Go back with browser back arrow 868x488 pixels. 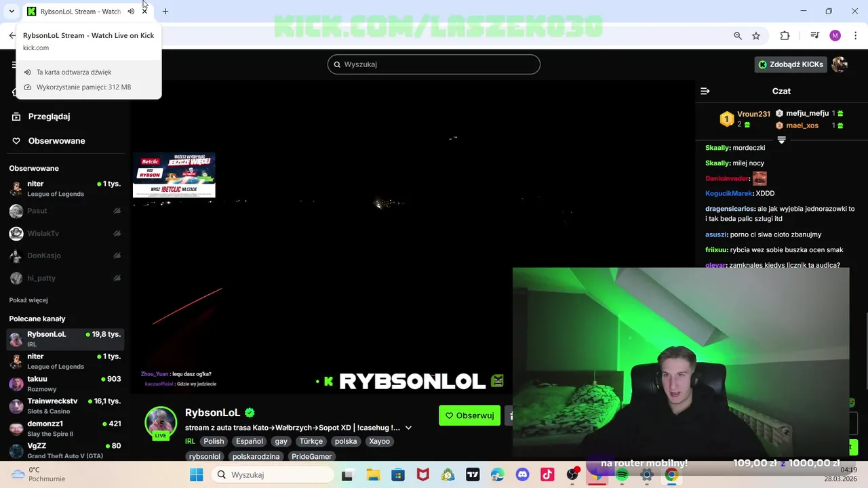coord(12,35)
